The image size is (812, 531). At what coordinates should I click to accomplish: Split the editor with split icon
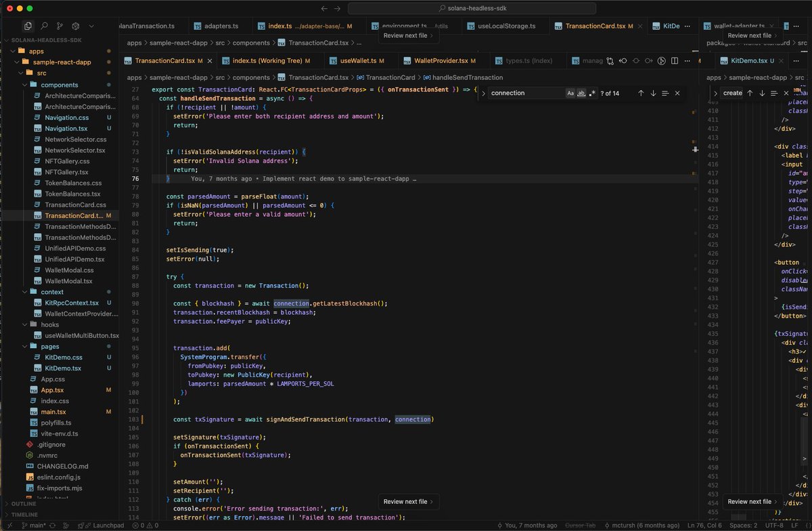pos(674,60)
